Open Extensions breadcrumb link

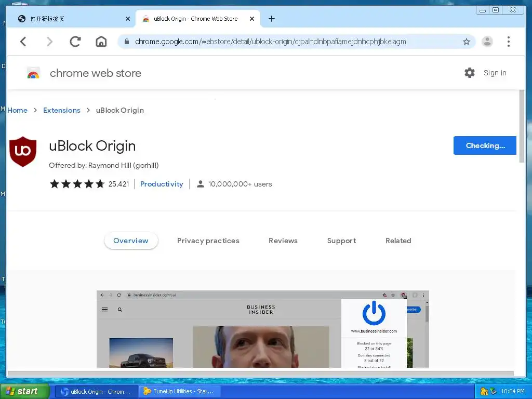(62, 110)
